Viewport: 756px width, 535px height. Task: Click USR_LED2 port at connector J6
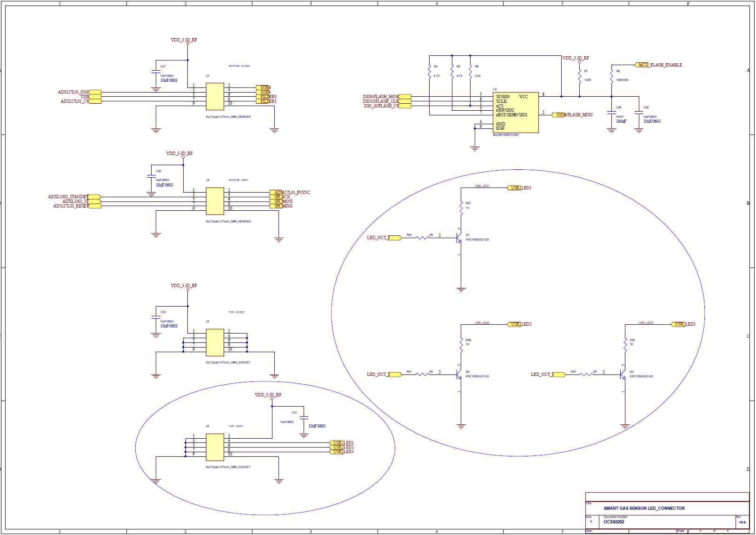click(342, 447)
